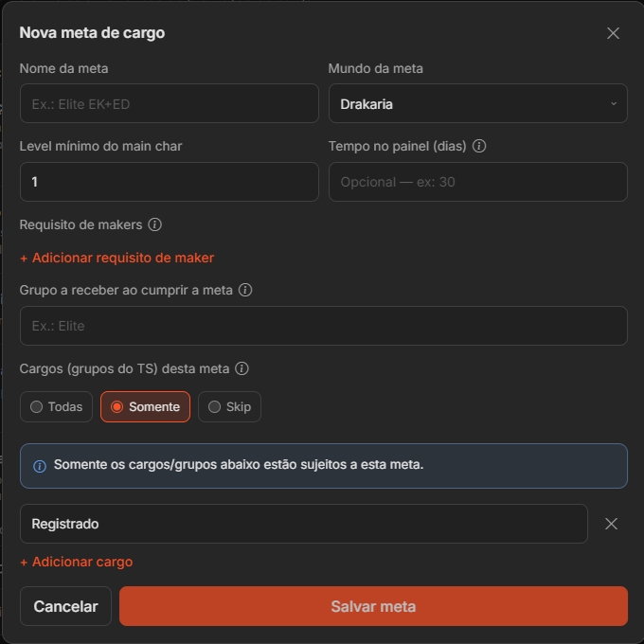Screen dimensions: 644x644
Task: Remove the Registrado cargo entry
Action: 611,524
